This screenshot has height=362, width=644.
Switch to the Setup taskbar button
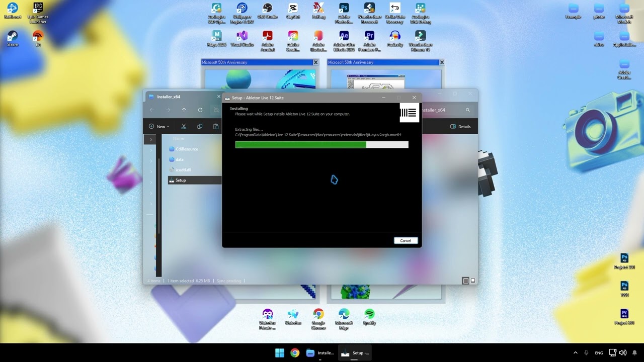(x=355, y=353)
